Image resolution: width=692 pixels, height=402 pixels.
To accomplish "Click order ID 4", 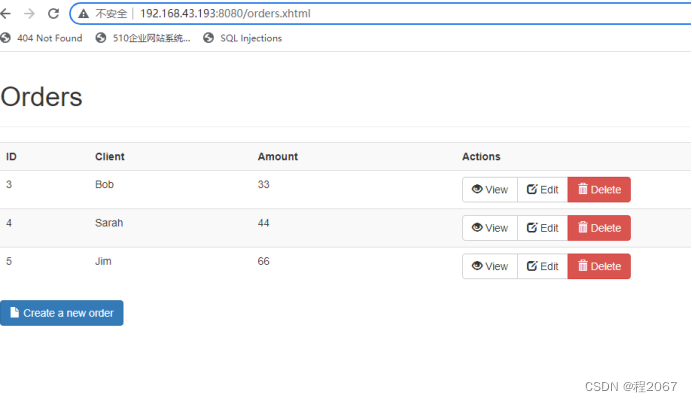I will point(9,223).
